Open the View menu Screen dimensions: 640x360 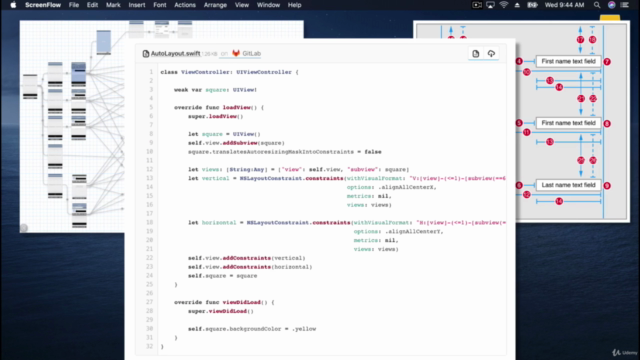[242, 5]
